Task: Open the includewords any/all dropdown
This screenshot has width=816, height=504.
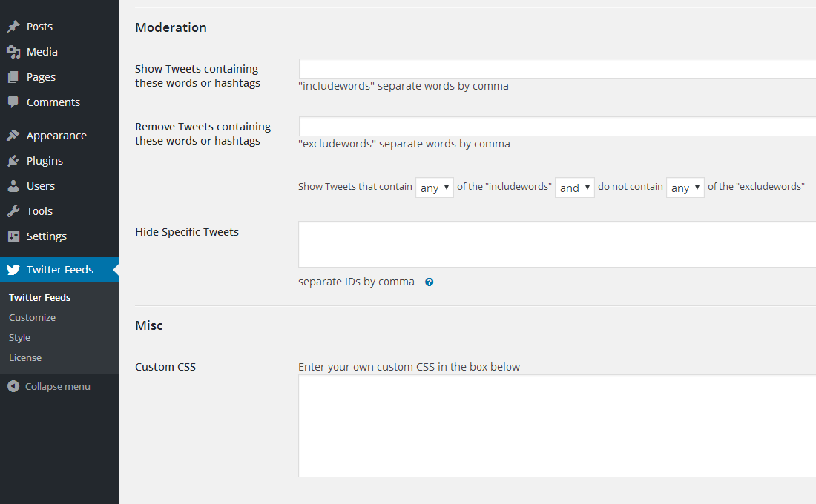Action: click(435, 188)
